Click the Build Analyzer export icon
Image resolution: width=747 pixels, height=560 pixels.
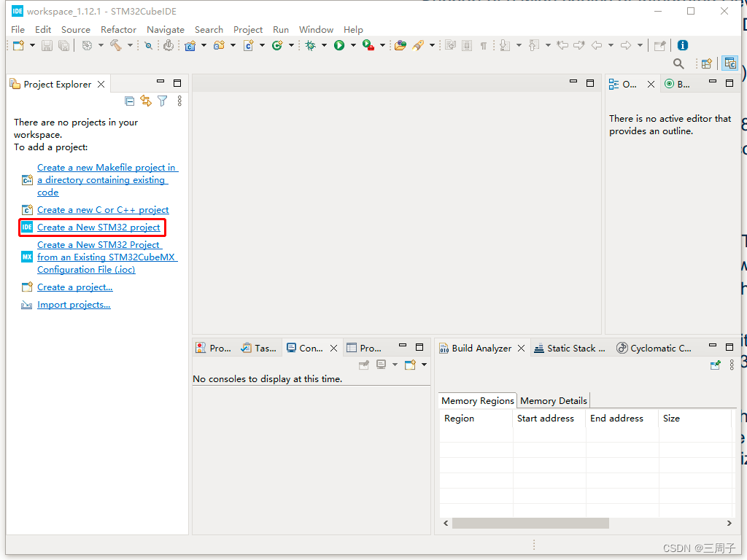pyautogui.click(x=715, y=365)
